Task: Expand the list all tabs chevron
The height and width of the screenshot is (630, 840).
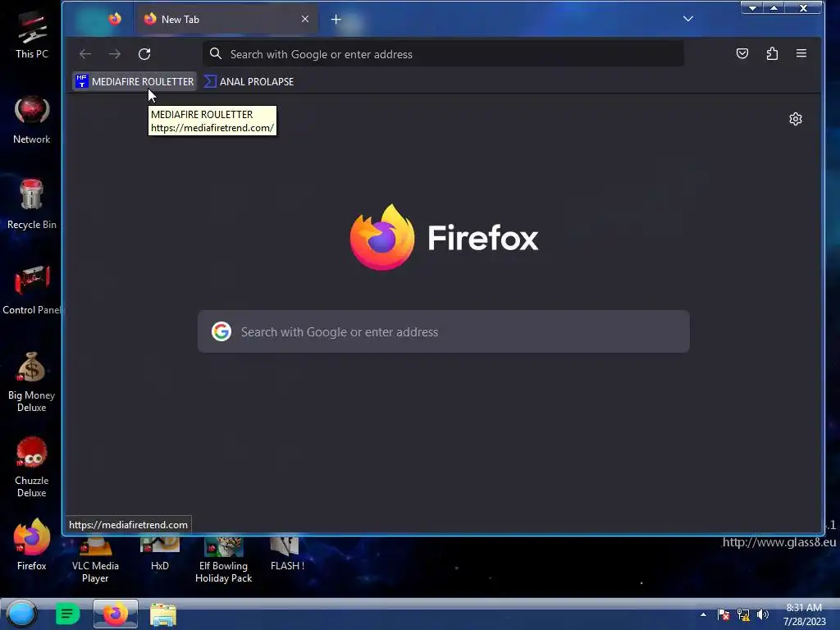Action: pos(688,20)
